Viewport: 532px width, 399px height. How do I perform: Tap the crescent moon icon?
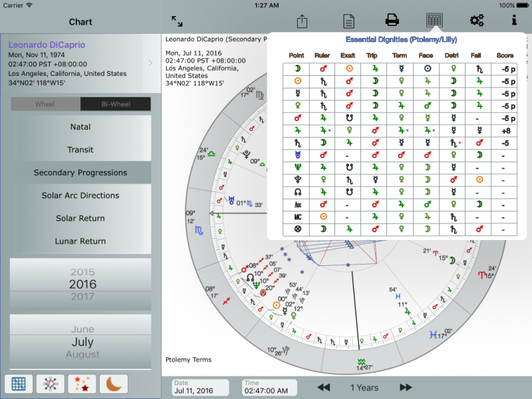point(114,384)
